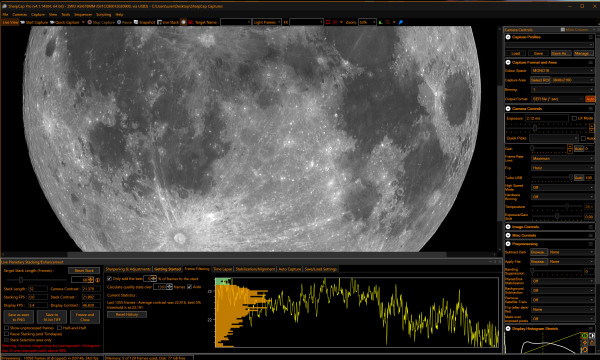600x360 pixels.
Task: Open the Binning dropdown
Action: tap(562, 90)
